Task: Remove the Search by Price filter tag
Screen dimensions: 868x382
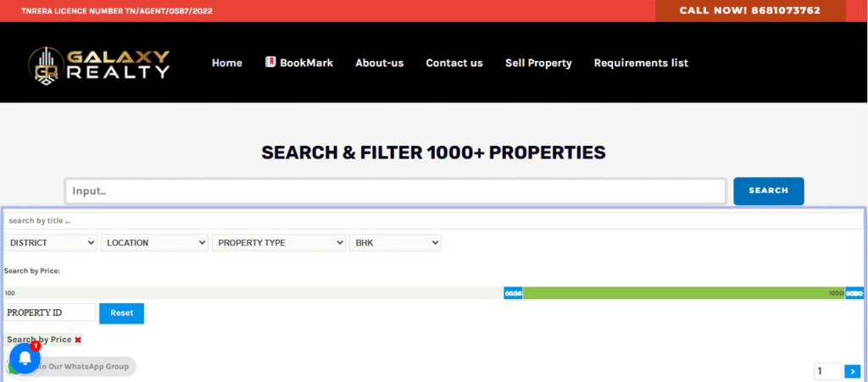Action: point(78,340)
